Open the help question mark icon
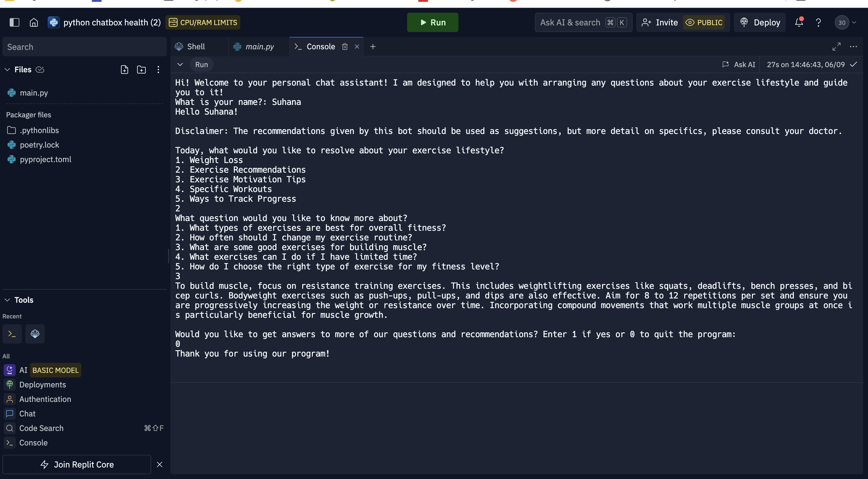This screenshot has height=479, width=868. click(x=818, y=23)
